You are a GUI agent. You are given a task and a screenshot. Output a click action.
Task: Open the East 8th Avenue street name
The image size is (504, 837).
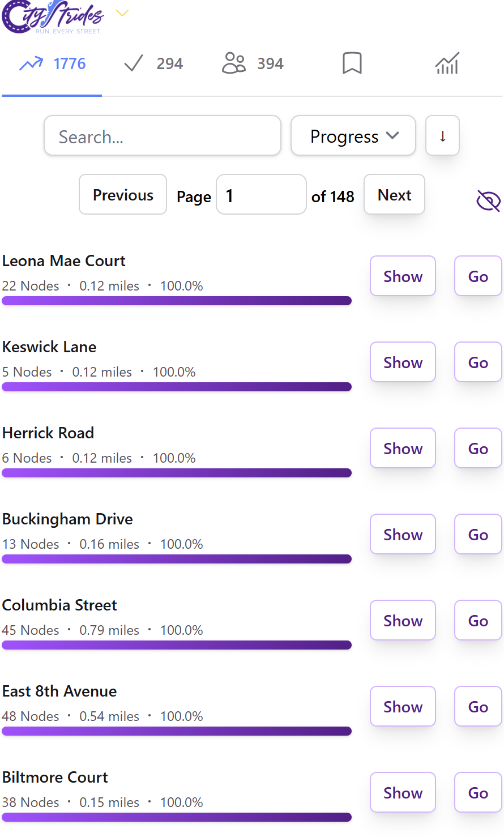pos(59,691)
